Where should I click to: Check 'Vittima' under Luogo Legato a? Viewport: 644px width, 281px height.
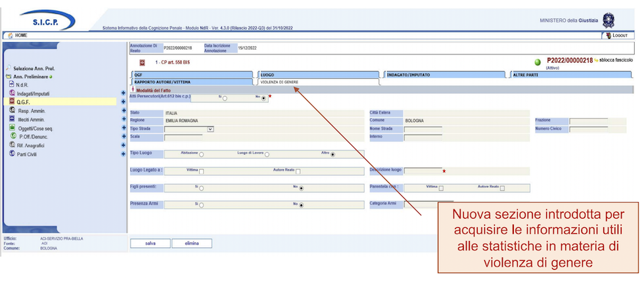click(x=202, y=172)
